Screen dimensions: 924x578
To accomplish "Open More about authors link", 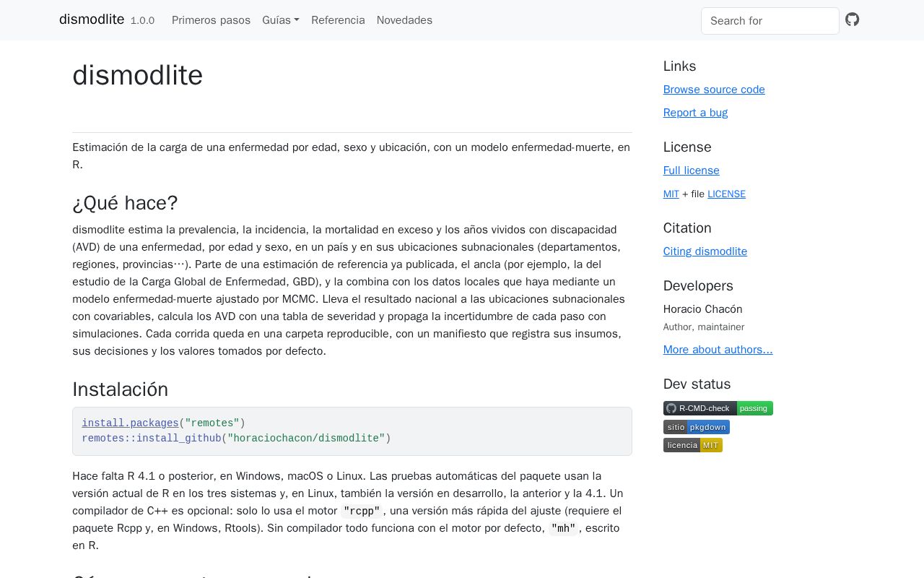I will click(x=718, y=350).
